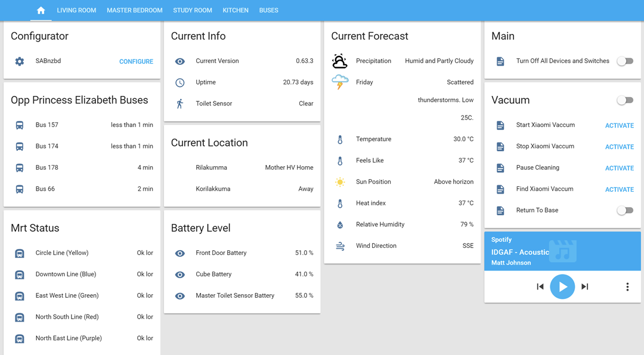
Task: Go to the Kitchen tab
Action: (x=236, y=10)
